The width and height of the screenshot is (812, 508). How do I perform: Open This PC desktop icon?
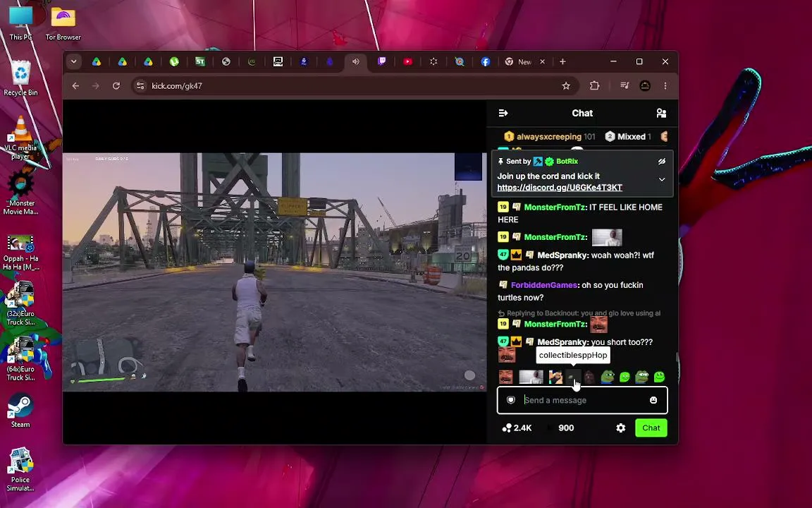[x=20, y=23]
